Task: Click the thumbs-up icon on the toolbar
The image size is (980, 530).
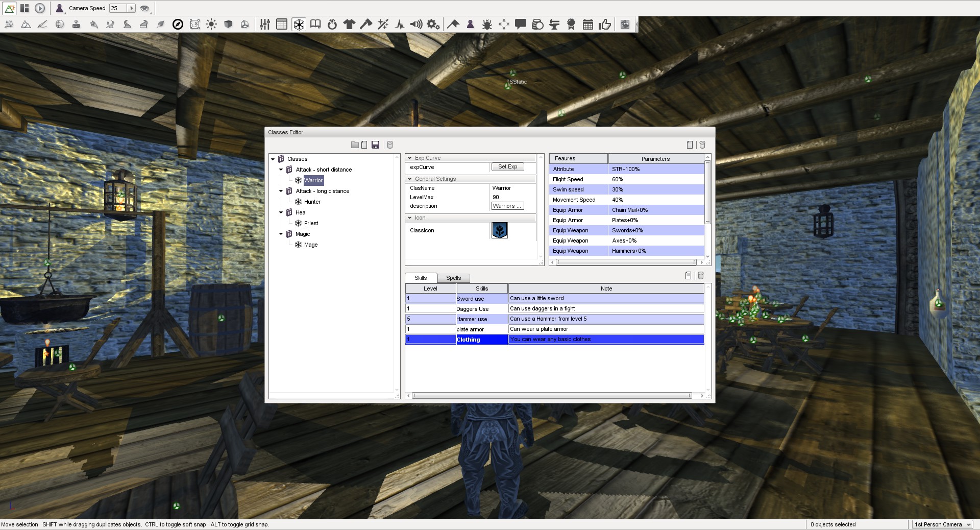Action: coord(604,24)
